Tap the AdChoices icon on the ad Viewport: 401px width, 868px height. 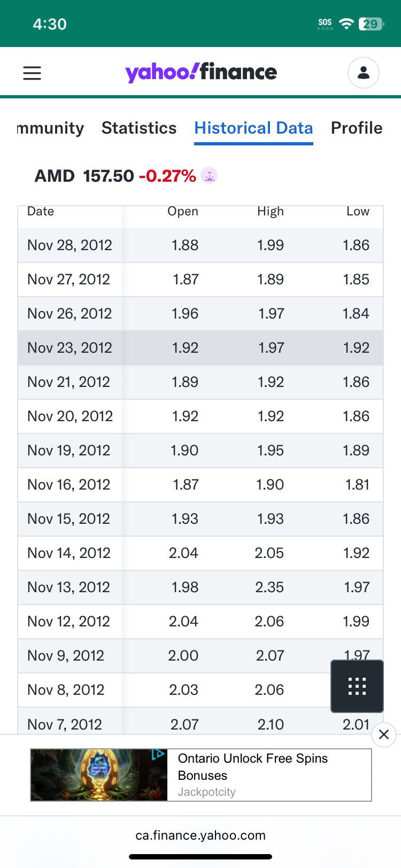click(x=158, y=754)
